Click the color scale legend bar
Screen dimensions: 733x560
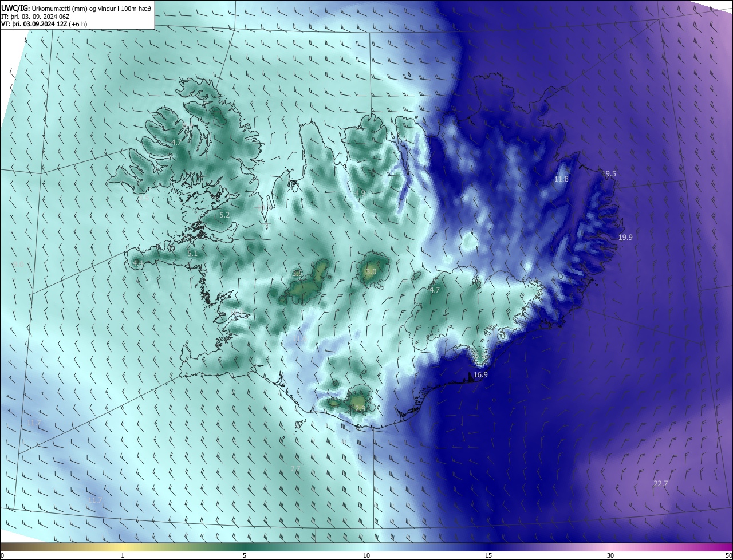[366, 547]
